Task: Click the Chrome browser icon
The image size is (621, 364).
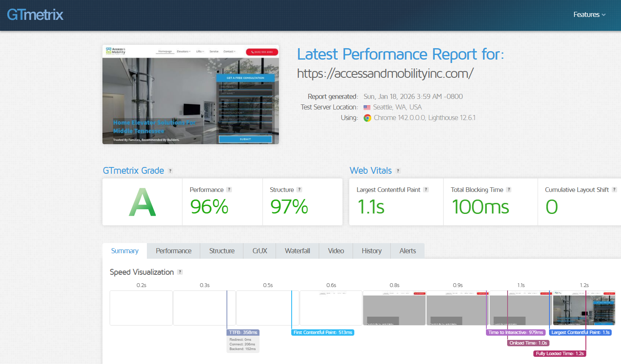Action: (367, 118)
